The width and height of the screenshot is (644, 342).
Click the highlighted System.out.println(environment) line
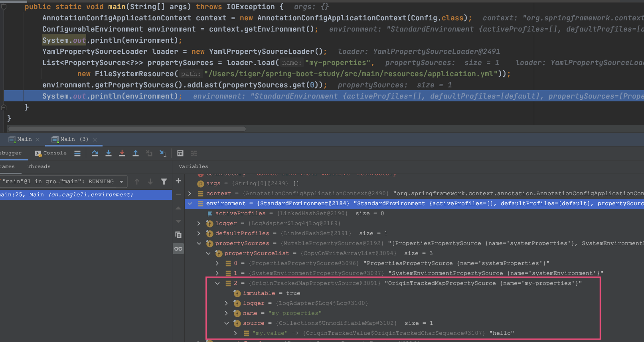coord(324,96)
